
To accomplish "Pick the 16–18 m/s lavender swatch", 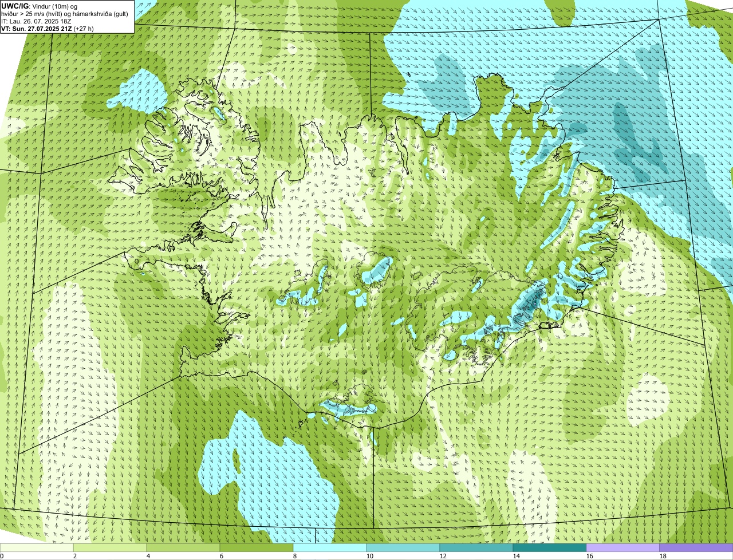I will tap(623, 547).
